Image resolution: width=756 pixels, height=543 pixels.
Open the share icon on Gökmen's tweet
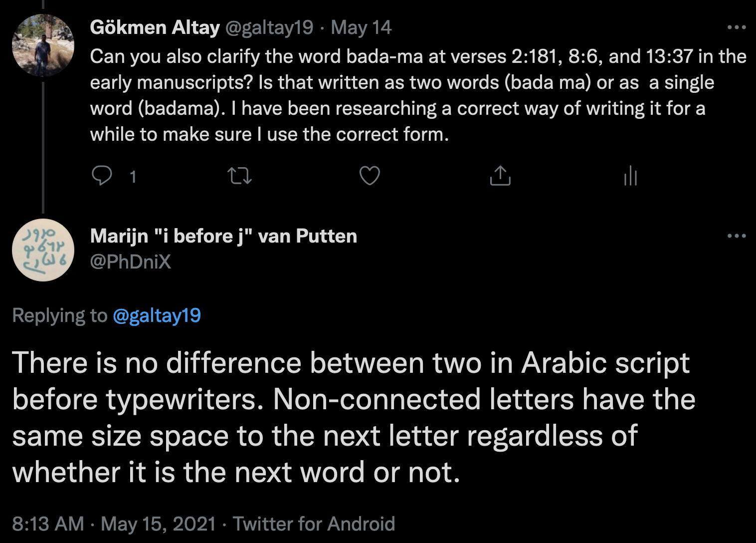click(500, 176)
